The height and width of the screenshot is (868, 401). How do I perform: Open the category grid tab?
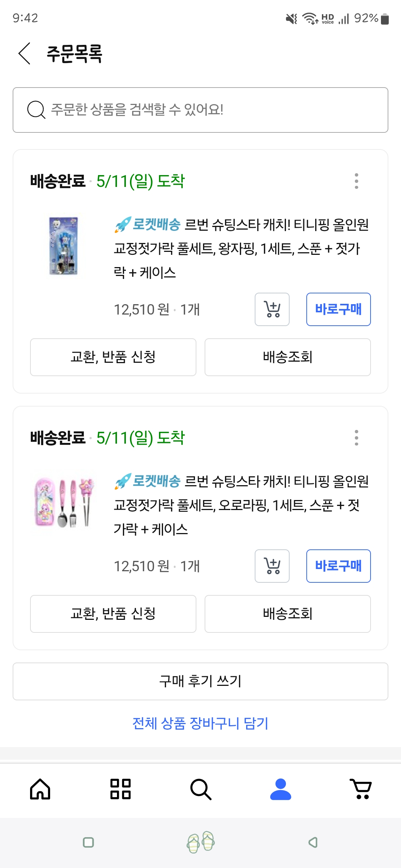[120, 789]
